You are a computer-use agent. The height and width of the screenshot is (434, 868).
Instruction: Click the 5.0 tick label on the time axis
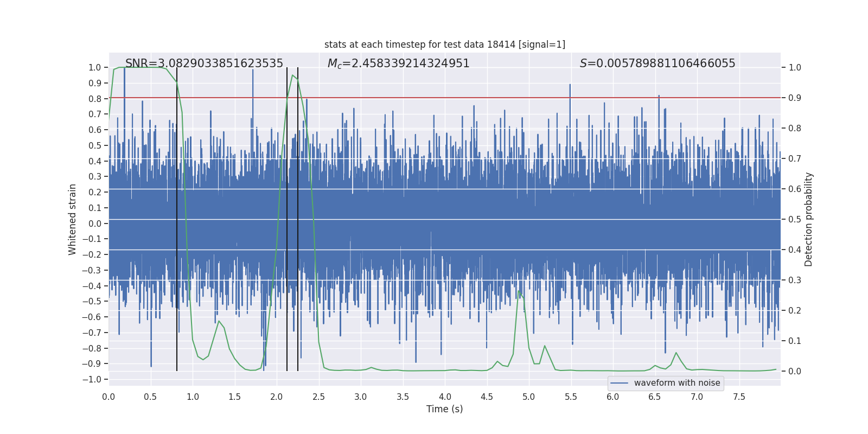tap(528, 397)
